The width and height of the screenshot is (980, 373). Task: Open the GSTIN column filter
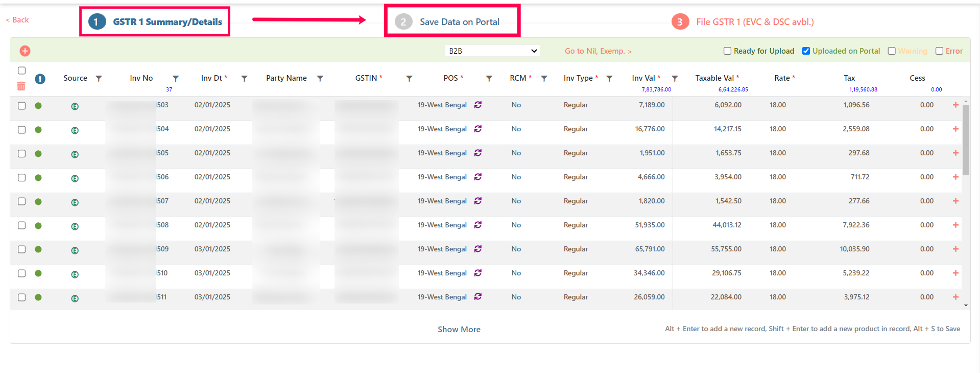click(410, 79)
